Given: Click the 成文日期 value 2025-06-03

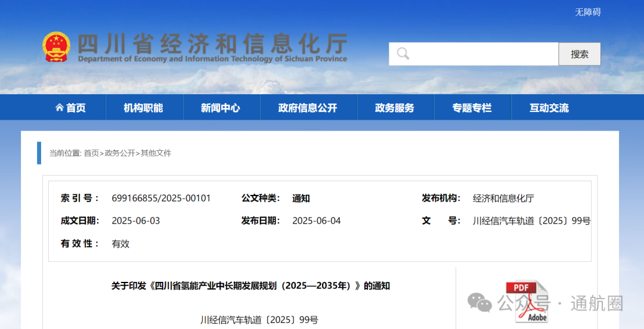Looking at the screenshot, I should click(x=136, y=221).
